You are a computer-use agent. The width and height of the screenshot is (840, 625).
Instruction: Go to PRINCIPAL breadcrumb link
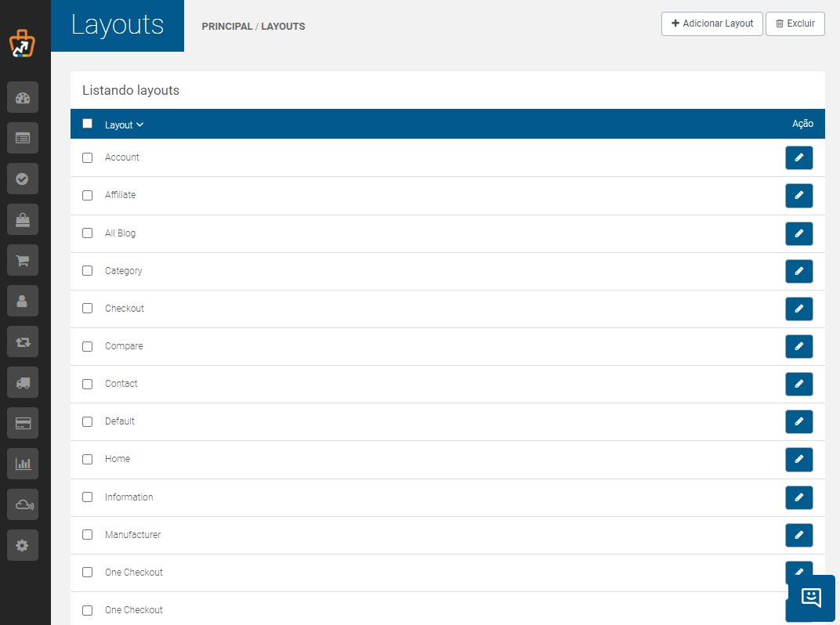226,27
